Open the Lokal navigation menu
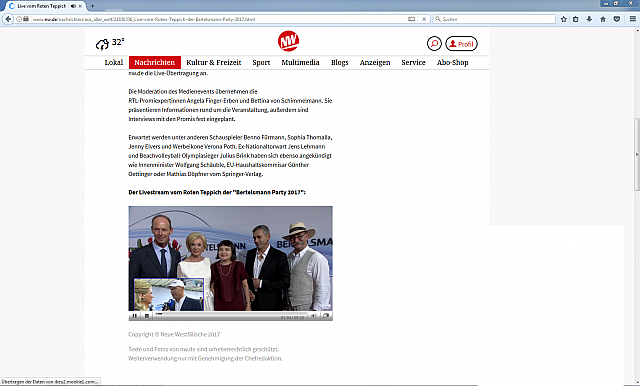This screenshot has width=640, height=386. [114, 62]
